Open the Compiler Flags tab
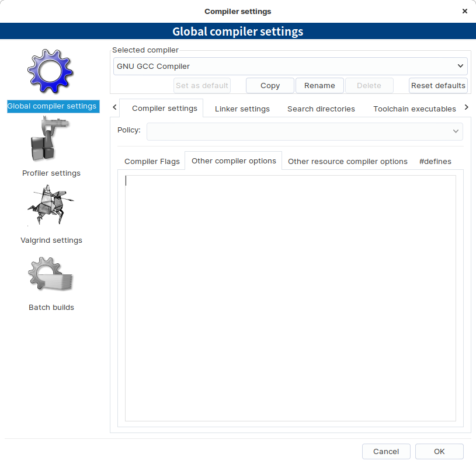This screenshot has width=476, height=464. (x=152, y=161)
